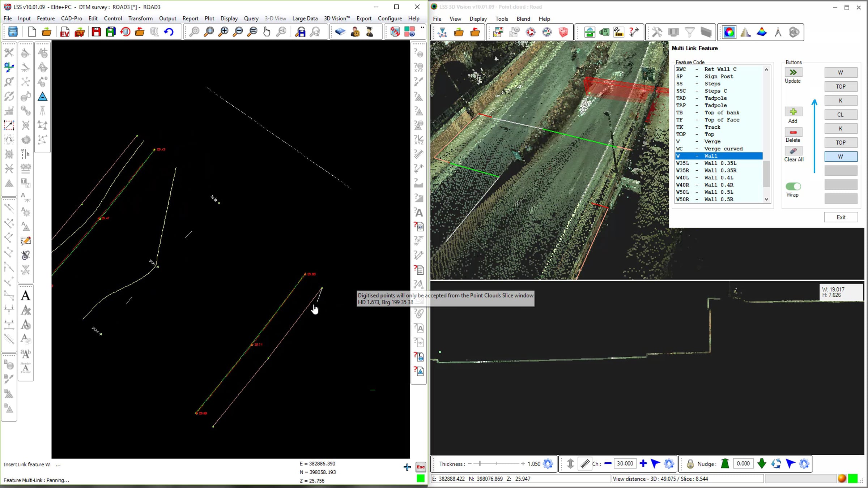Click the blue Undo arrow icon
868x488 pixels.
[x=169, y=32]
